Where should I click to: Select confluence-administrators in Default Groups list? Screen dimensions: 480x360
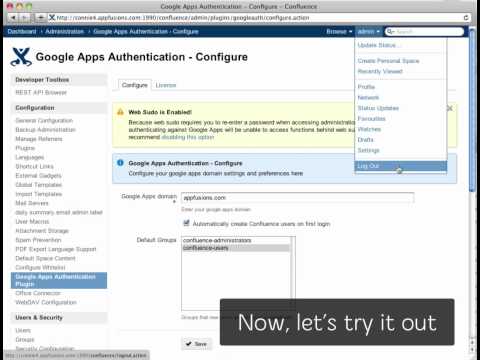tap(236, 240)
